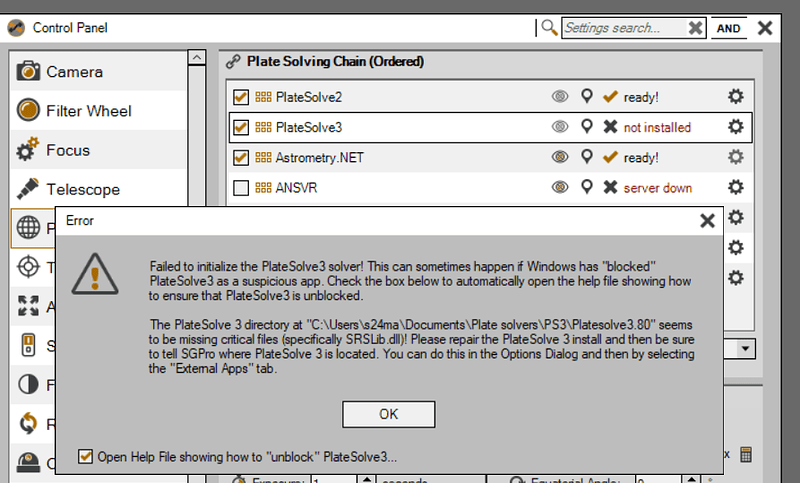This screenshot has width=800, height=483.
Task: Open the dropdown arrow right of dialog
Action: (745, 348)
